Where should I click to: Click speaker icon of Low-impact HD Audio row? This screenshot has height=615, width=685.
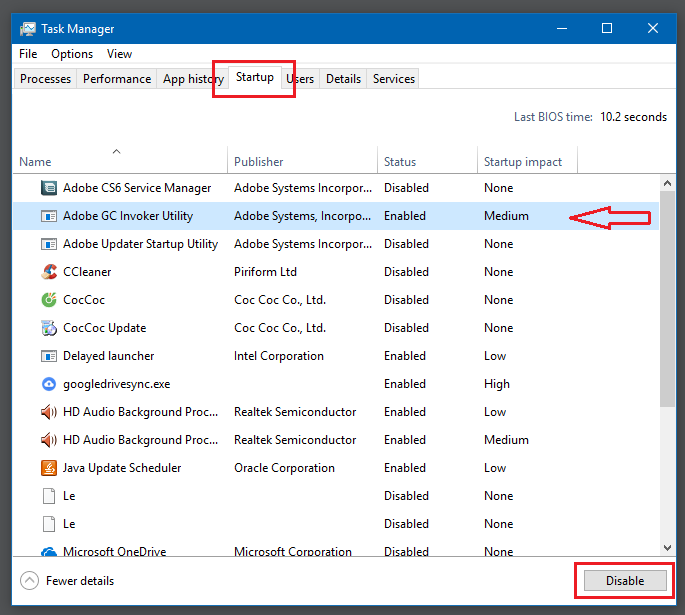point(48,412)
